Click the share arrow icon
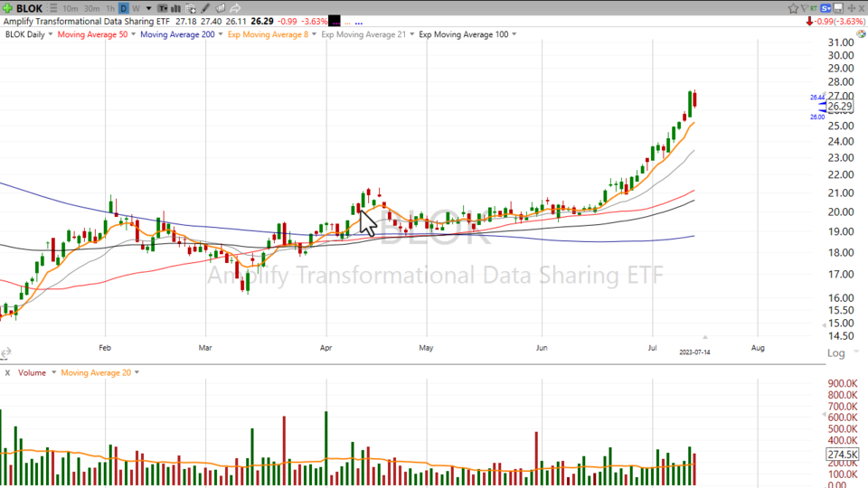 (234, 8)
